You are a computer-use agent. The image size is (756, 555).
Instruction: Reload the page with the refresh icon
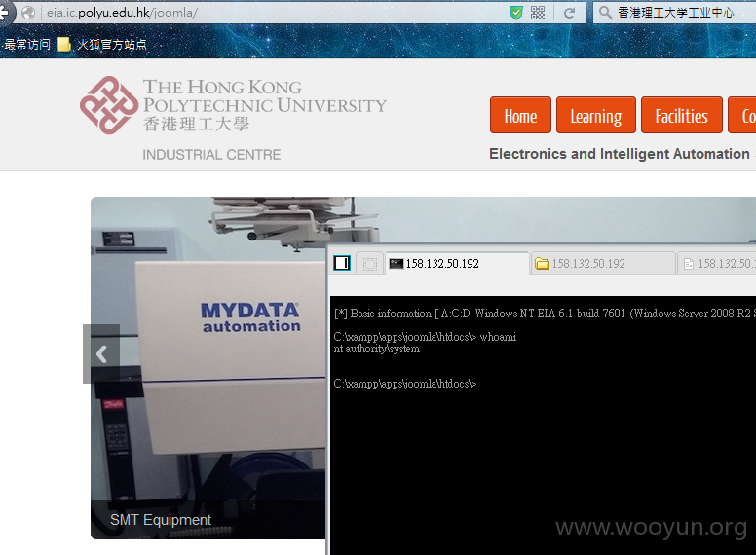[569, 13]
